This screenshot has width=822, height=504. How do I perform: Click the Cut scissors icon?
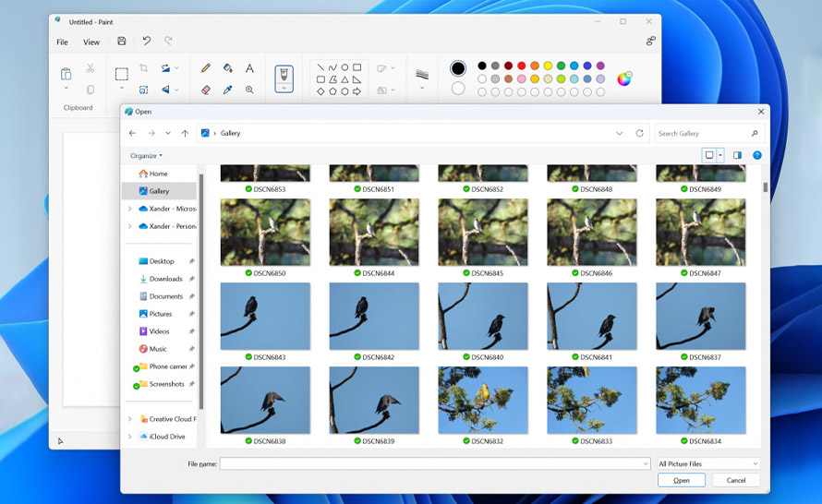pos(91,68)
